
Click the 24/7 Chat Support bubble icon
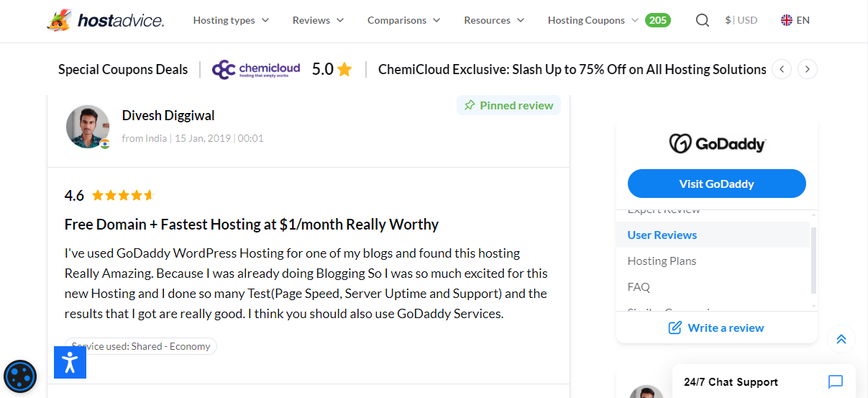coord(835,382)
